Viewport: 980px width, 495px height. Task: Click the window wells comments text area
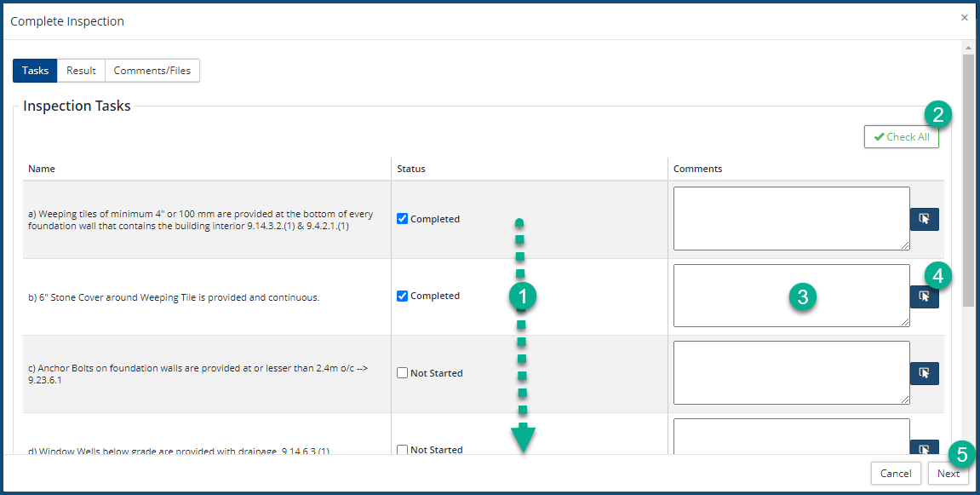click(791, 436)
